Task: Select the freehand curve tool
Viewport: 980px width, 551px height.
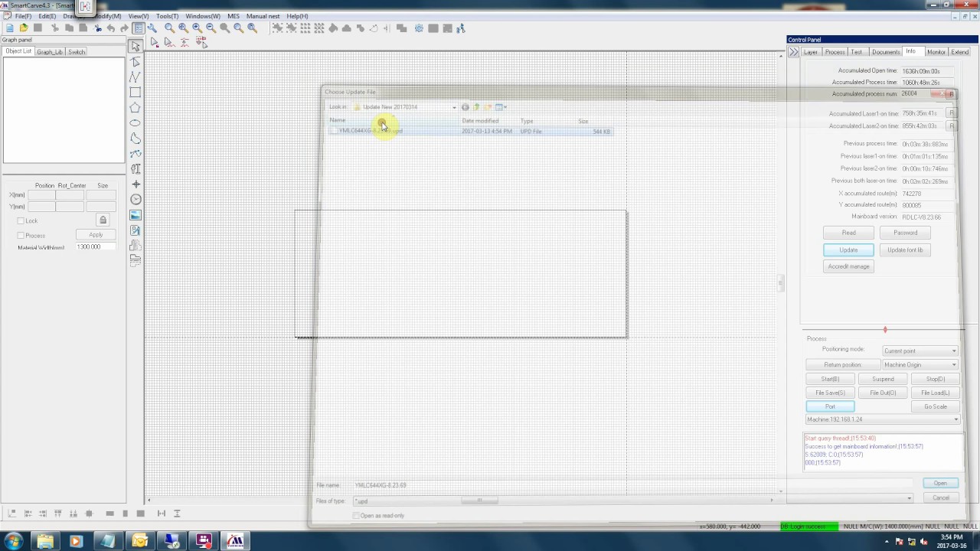Action: click(136, 139)
